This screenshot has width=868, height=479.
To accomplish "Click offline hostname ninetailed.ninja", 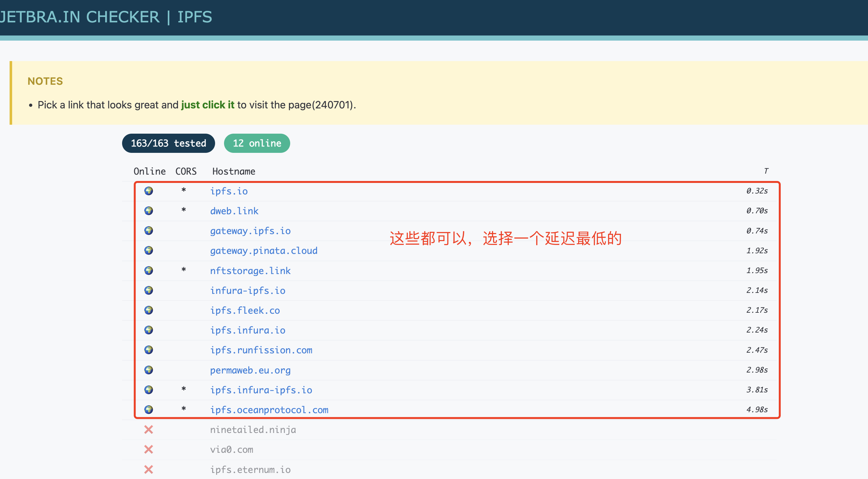I will coord(253,430).
